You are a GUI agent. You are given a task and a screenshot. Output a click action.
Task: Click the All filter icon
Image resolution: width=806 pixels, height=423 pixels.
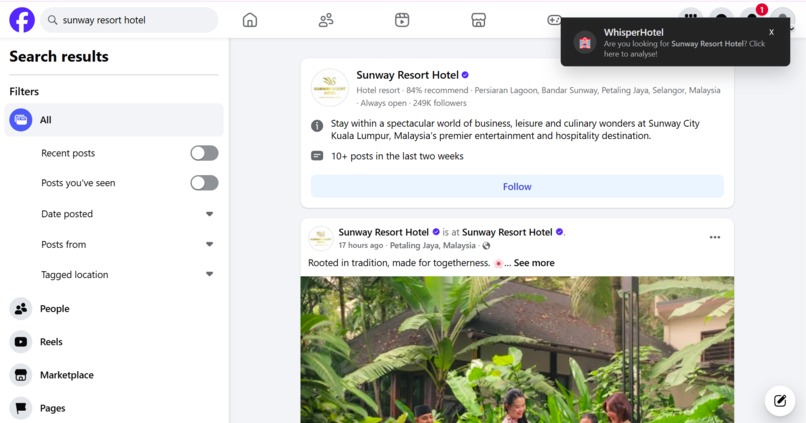coord(21,120)
